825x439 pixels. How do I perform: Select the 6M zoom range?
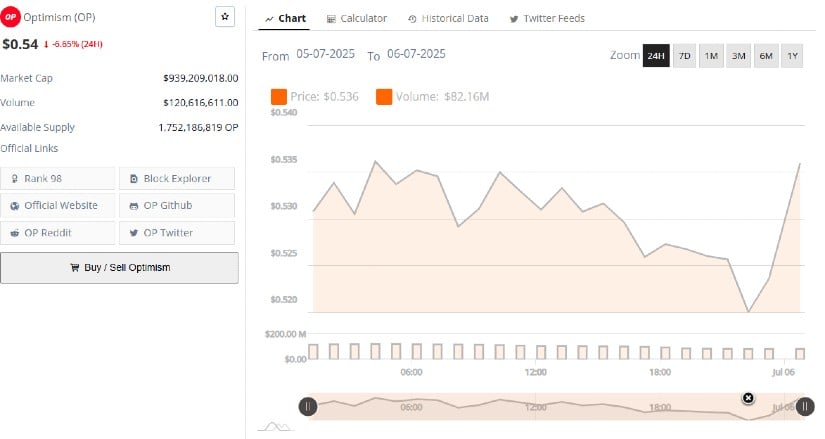(766, 56)
